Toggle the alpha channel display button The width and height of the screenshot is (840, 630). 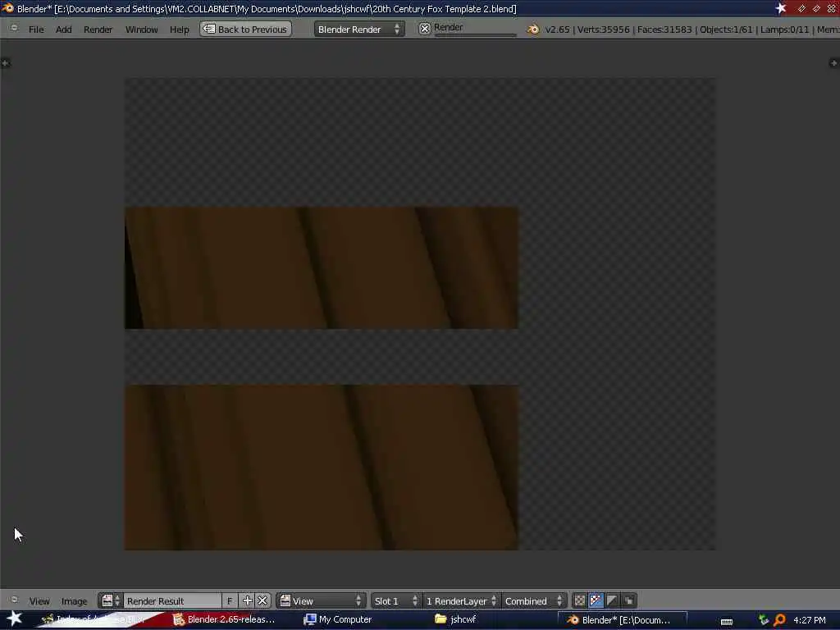[612, 600]
